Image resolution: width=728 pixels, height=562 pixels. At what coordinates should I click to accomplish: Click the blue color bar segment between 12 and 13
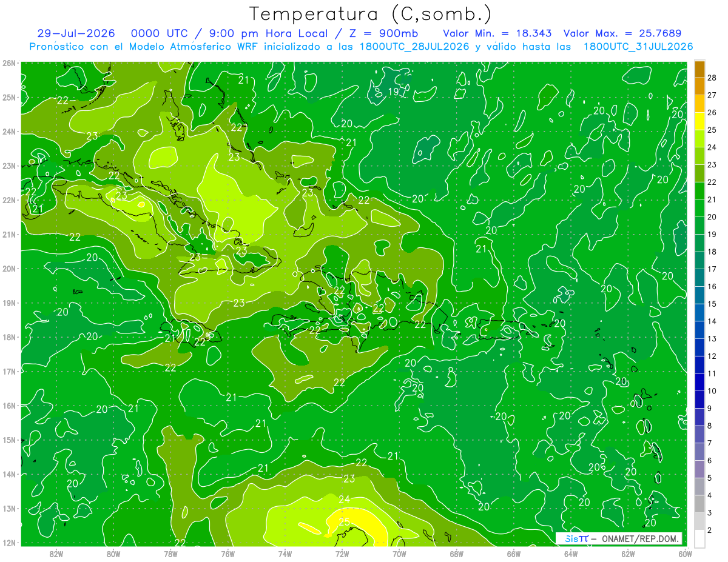699,347
